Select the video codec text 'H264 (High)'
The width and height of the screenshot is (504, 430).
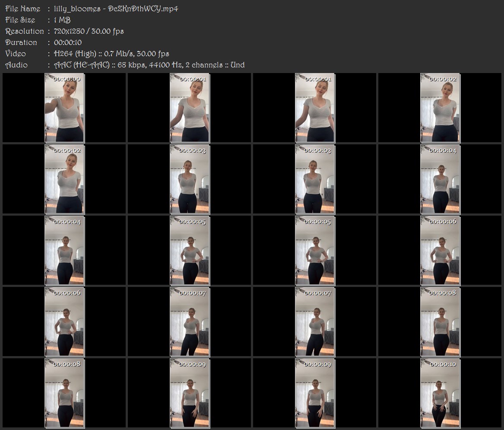click(75, 54)
